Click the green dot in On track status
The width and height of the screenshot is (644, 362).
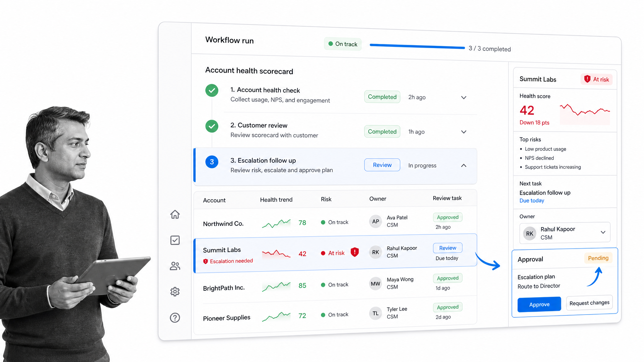click(330, 44)
